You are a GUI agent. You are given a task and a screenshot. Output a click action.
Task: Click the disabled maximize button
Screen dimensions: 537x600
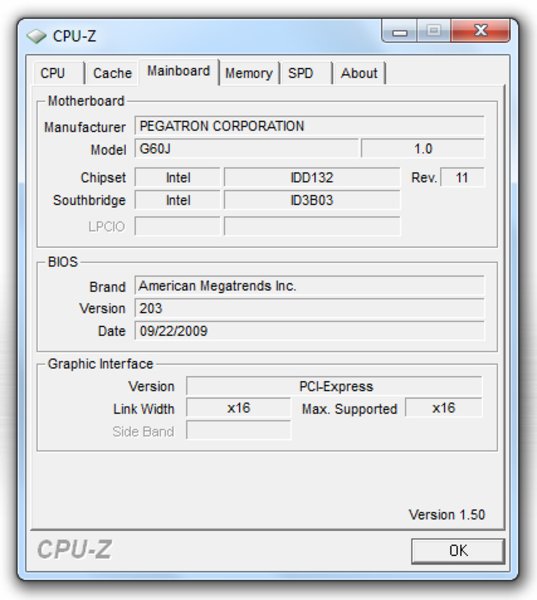click(x=434, y=31)
